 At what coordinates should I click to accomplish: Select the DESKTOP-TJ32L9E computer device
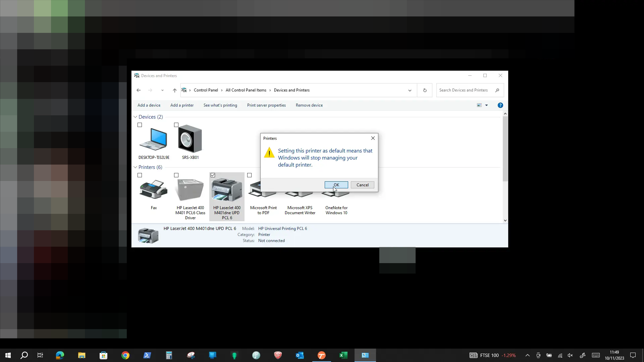(154, 139)
